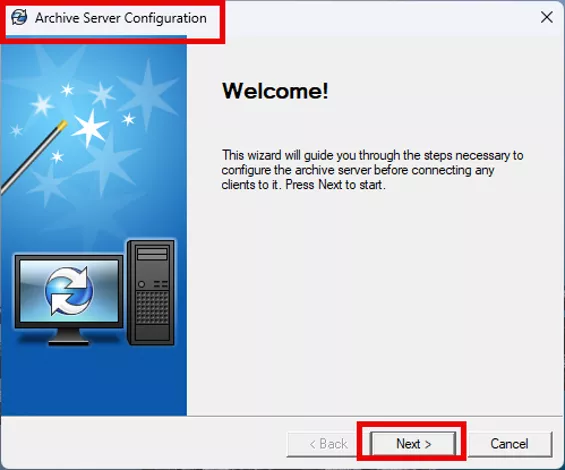
Task: Click the greyed-out Back button
Action: (328, 444)
